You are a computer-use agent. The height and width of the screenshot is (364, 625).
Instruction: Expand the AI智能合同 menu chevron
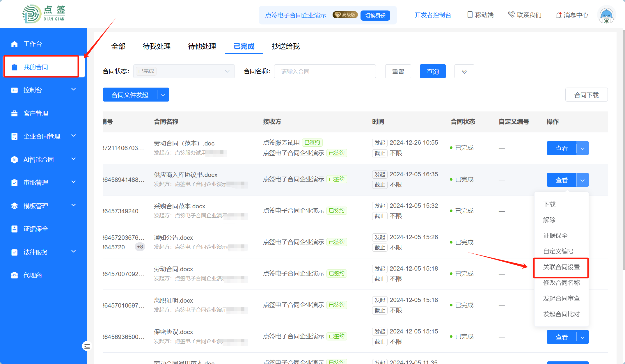[74, 159]
